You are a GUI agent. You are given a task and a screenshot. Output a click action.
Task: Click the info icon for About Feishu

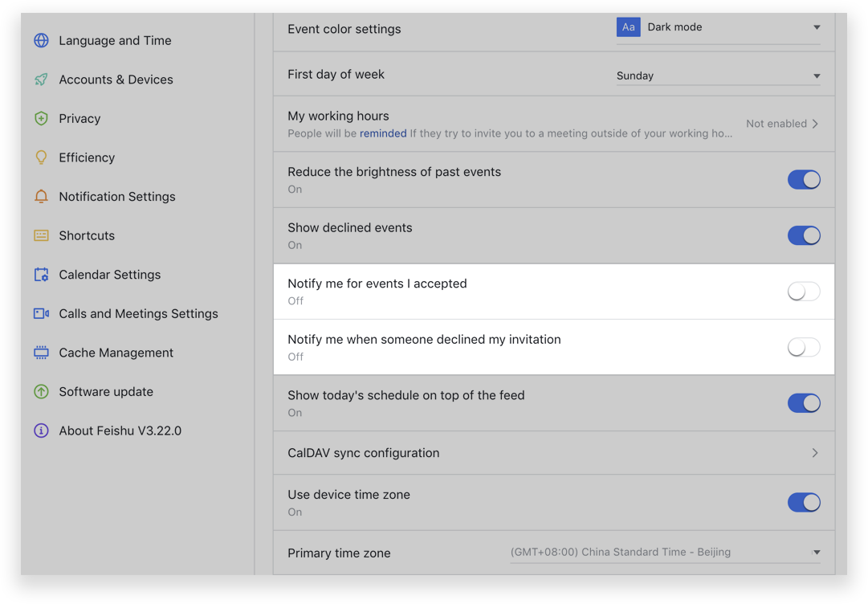(x=41, y=431)
